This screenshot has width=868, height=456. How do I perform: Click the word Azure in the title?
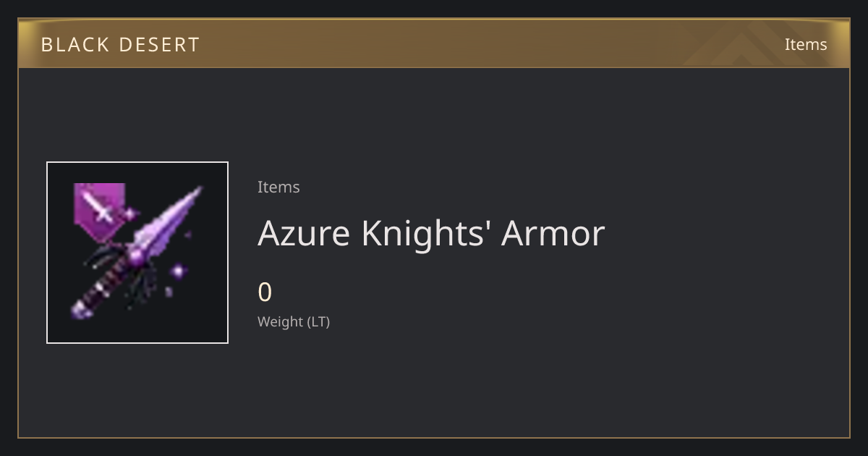pos(304,233)
